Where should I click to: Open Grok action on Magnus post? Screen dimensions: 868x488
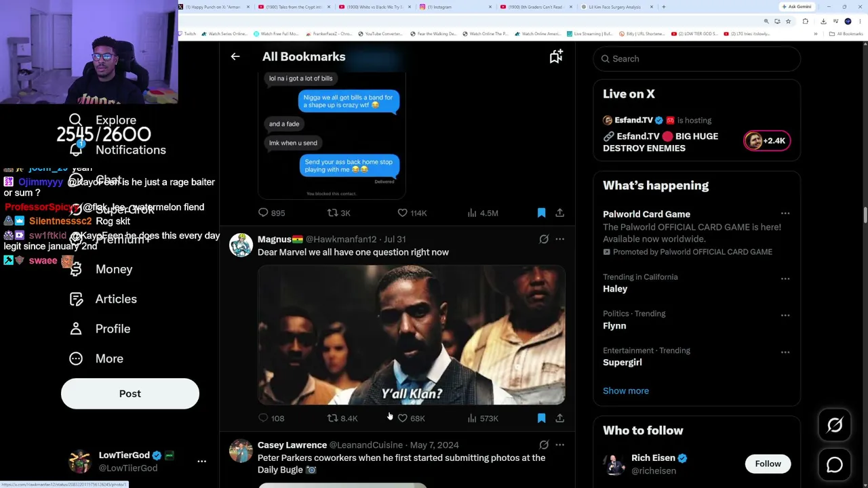[544, 239]
